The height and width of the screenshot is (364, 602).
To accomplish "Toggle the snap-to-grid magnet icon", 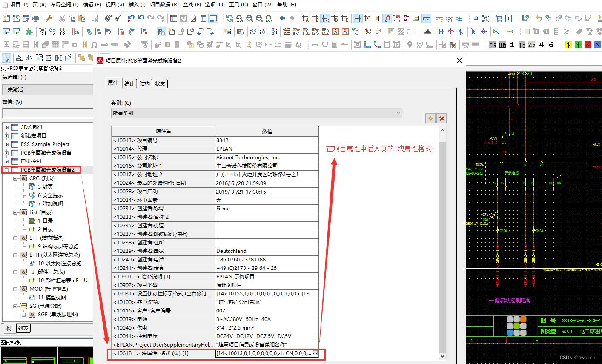I will (388, 18).
